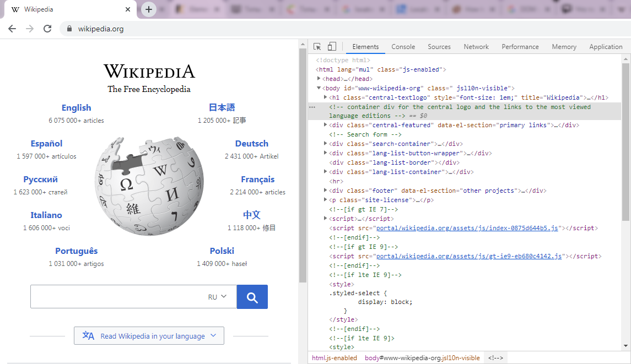The height and width of the screenshot is (364, 631).
Task: Open a new browser tab
Action: point(148,9)
